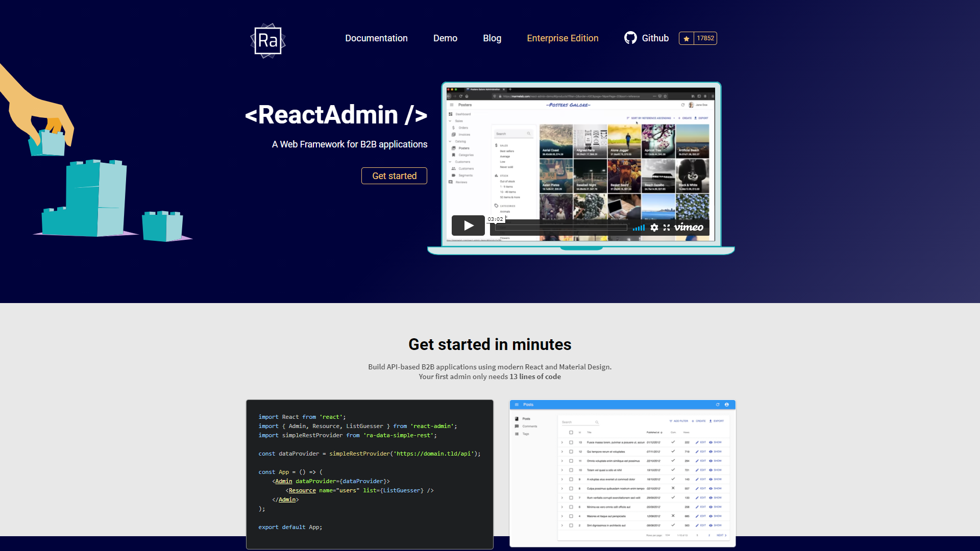This screenshot has height=551, width=980.
Task: Click Show on Sint dignissimos row
Action: (x=716, y=525)
